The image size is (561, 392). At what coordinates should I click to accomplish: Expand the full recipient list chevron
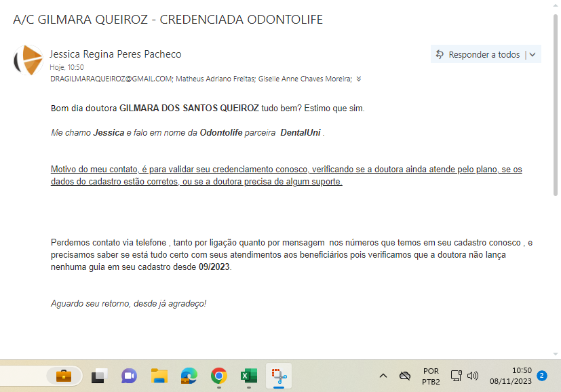[359, 79]
